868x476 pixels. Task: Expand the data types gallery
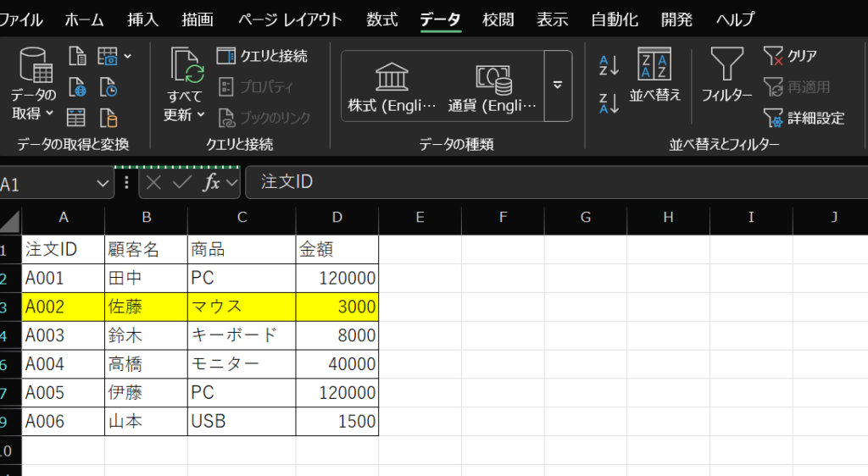click(558, 85)
